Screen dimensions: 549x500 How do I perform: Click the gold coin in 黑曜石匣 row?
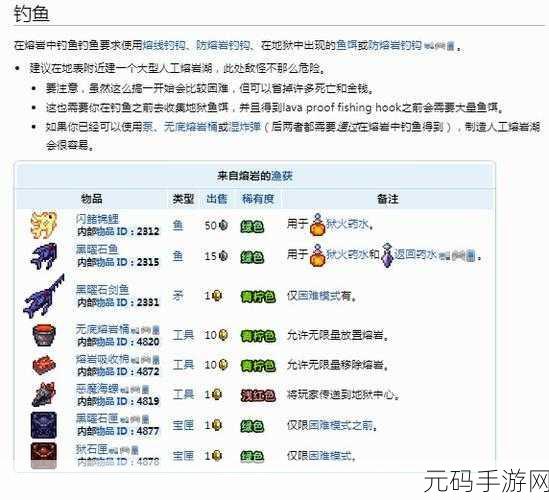(x=217, y=425)
